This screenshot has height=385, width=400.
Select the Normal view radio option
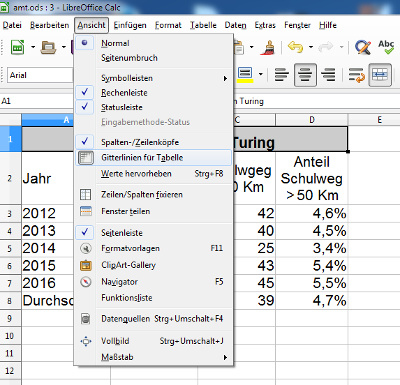pyautogui.click(x=153, y=43)
